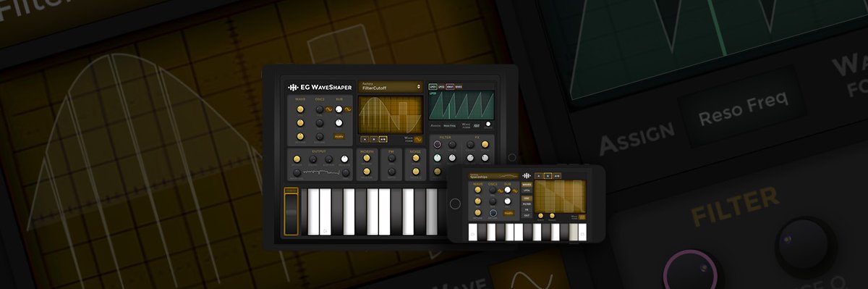Click the purple Filter cutoff knob on tablet
The image size is (868, 289).
437,144
